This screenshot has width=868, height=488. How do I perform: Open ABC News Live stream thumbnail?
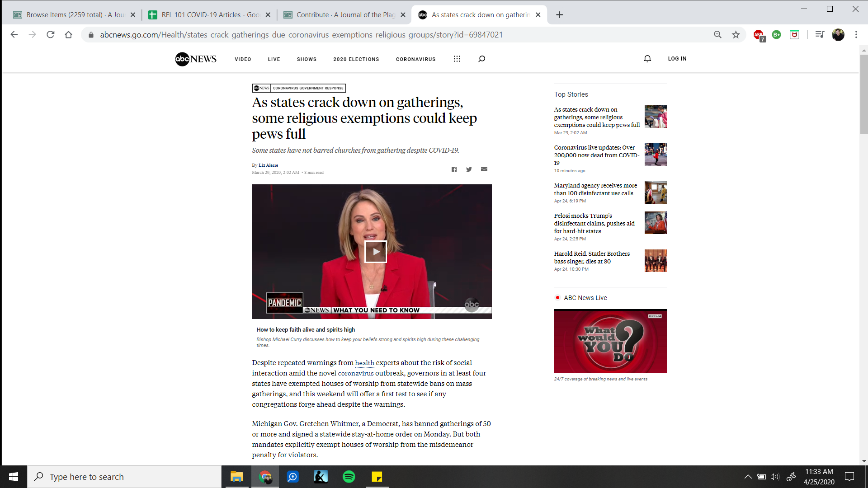610,341
